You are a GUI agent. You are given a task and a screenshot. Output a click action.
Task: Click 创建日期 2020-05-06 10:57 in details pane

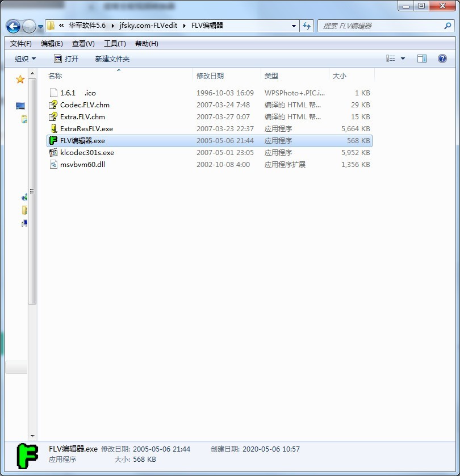pos(255,449)
